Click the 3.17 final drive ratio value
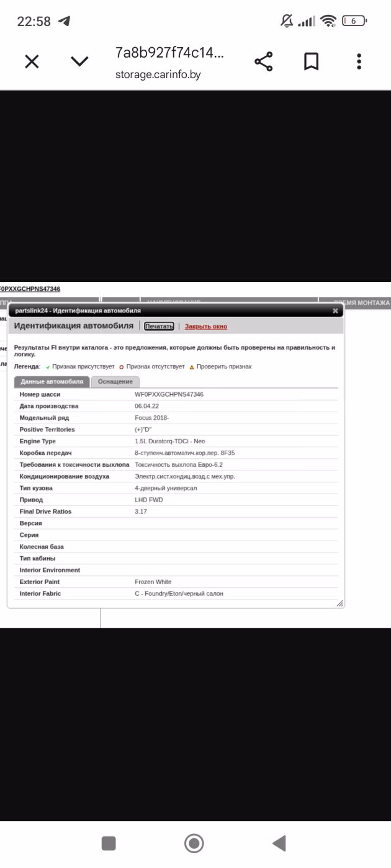The height and width of the screenshot is (868, 391). pos(140,511)
